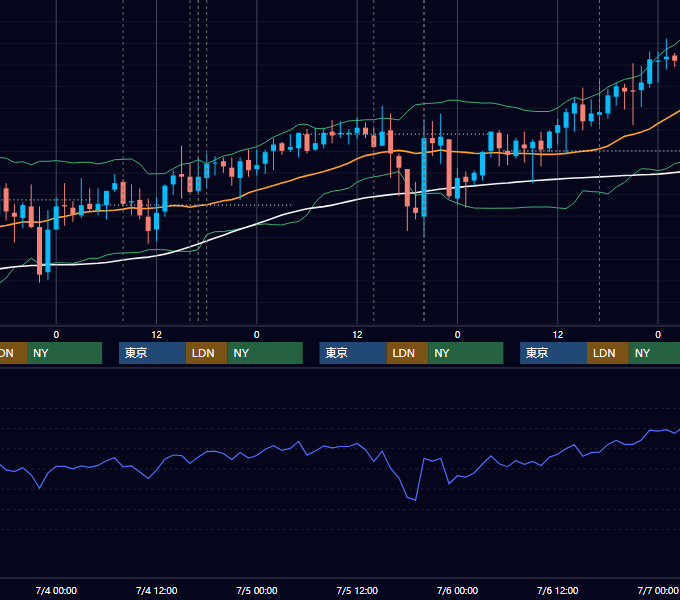The height and width of the screenshot is (600, 680).
Task: Click the 7/5 12:00 time axis label
Action: pos(357,590)
